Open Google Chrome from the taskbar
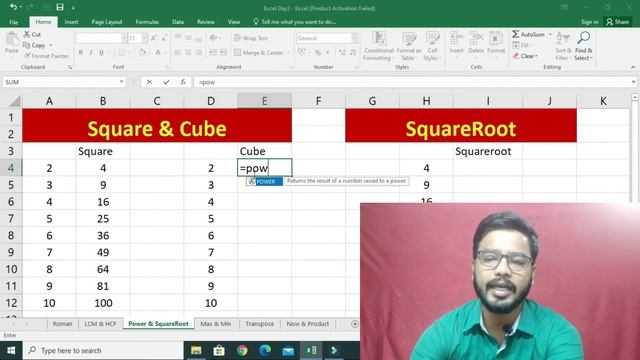 [x=242, y=351]
